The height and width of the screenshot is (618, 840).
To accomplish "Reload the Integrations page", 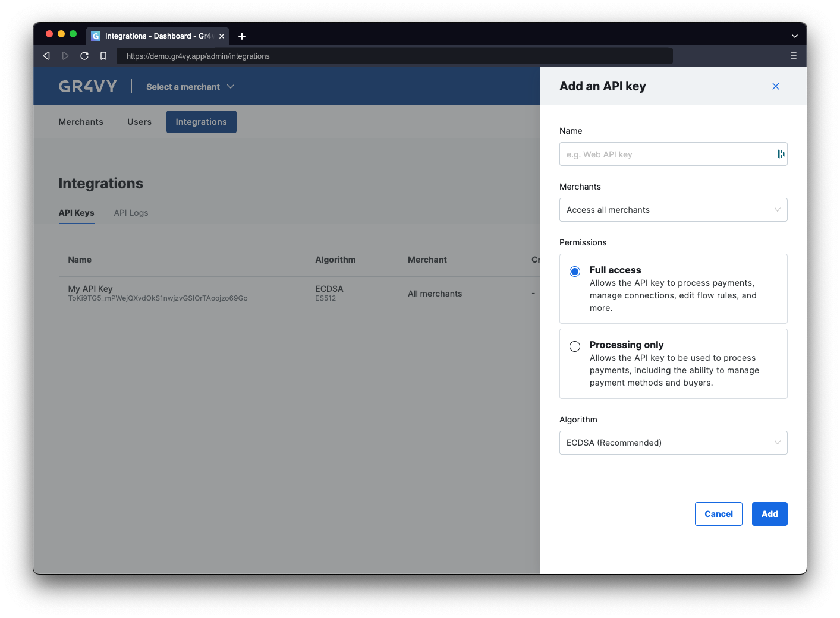I will (x=84, y=55).
